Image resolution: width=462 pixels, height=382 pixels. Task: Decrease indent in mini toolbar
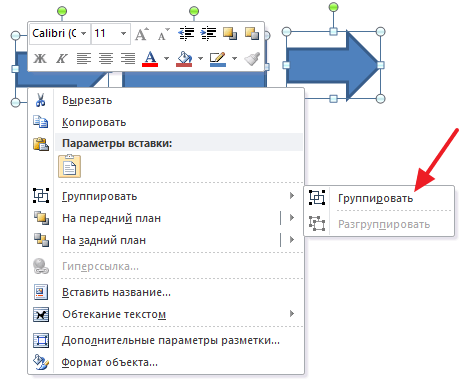[x=186, y=34]
